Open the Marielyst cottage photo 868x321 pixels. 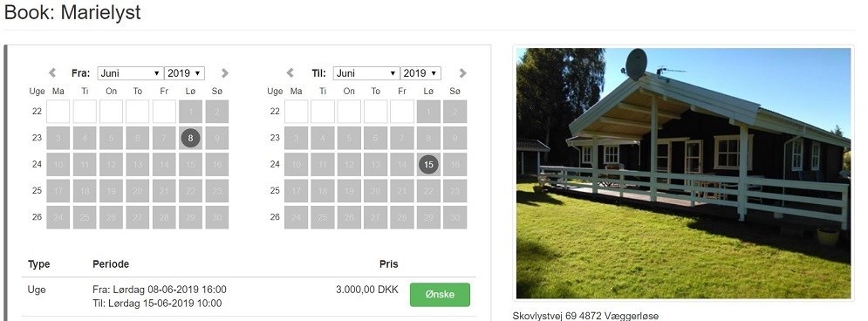pyautogui.click(x=684, y=174)
